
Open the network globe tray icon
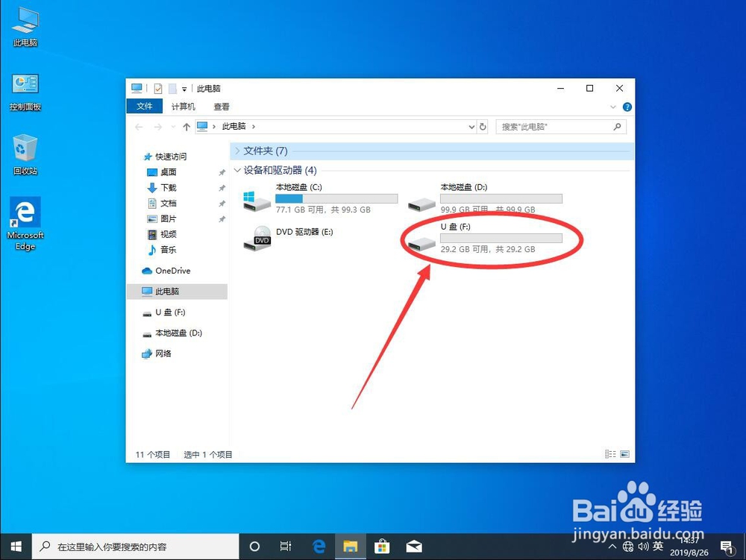(628, 547)
